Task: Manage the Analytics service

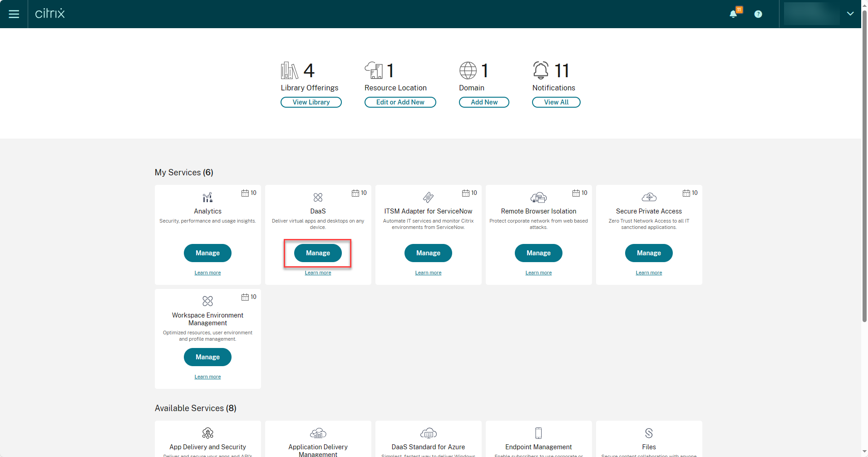Action: point(207,253)
